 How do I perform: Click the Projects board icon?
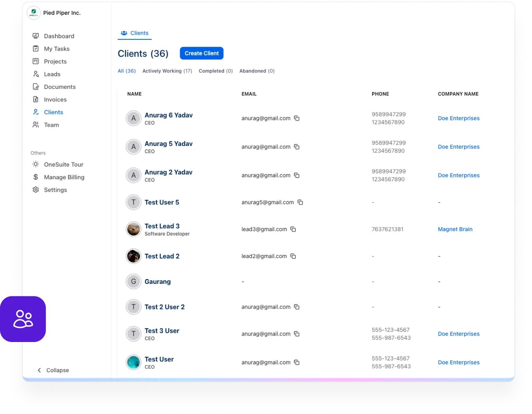tap(35, 61)
